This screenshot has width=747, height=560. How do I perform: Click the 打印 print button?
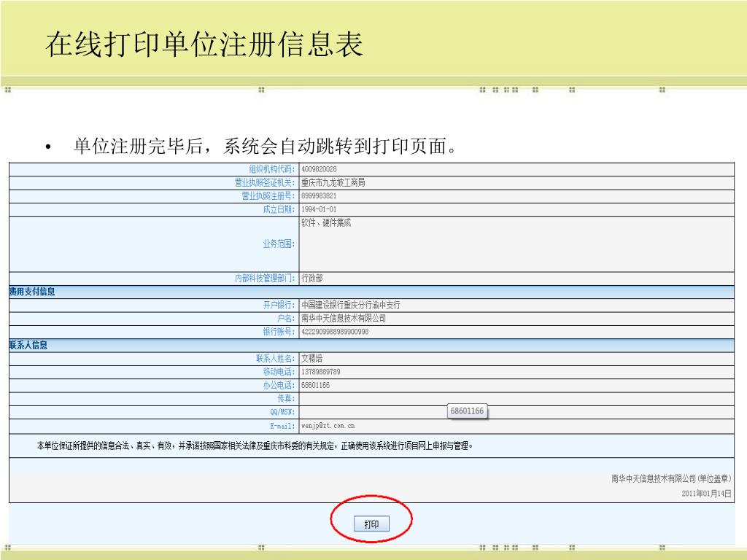[x=372, y=524]
